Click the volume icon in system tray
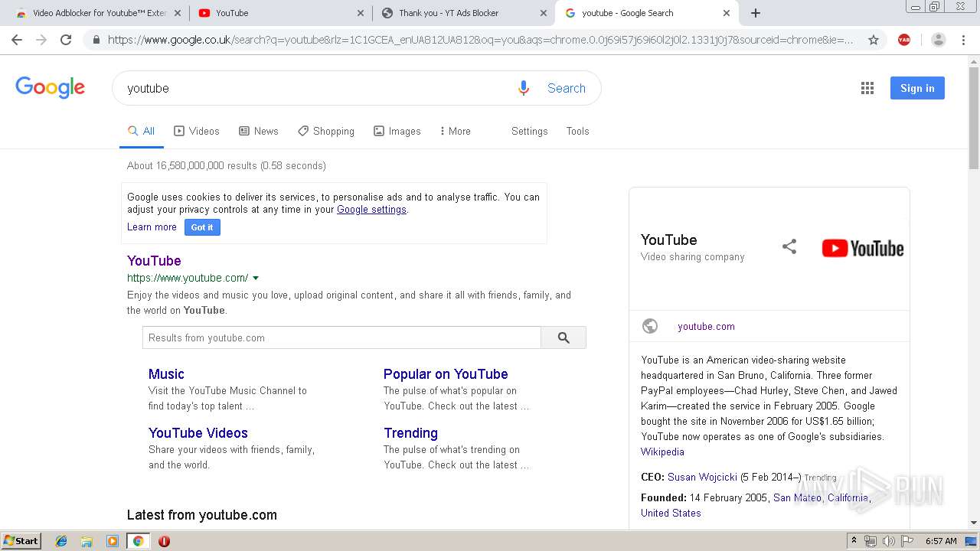Viewport: 980px width, 551px height. tap(888, 541)
